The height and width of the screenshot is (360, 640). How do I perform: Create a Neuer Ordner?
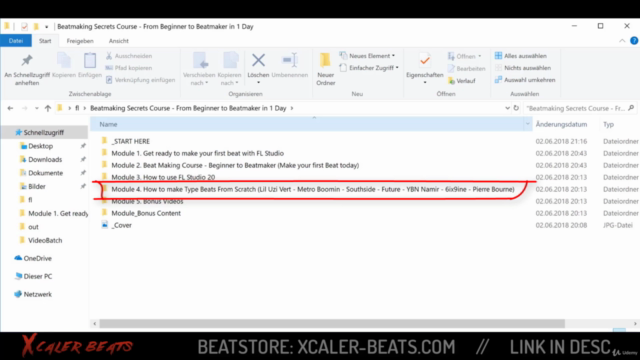pyautogui.click(x=326, y=69)
